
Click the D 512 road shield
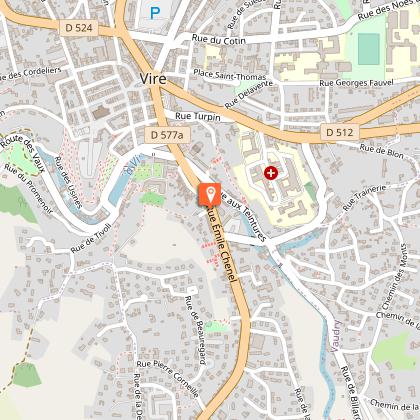point(340,132)
